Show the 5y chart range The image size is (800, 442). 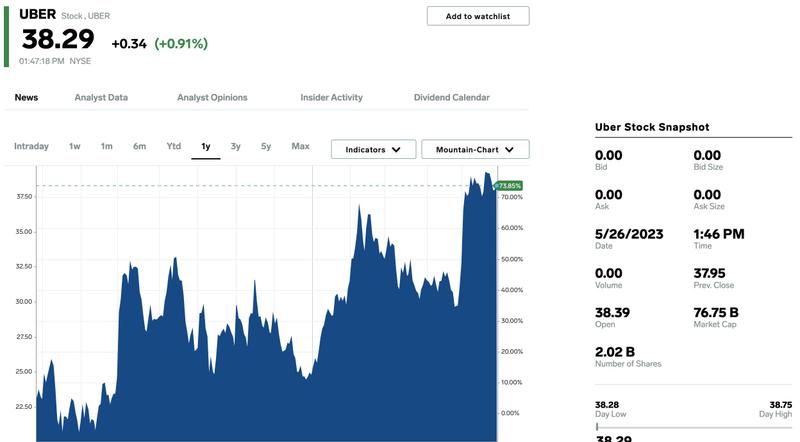(x=266, y=146)
